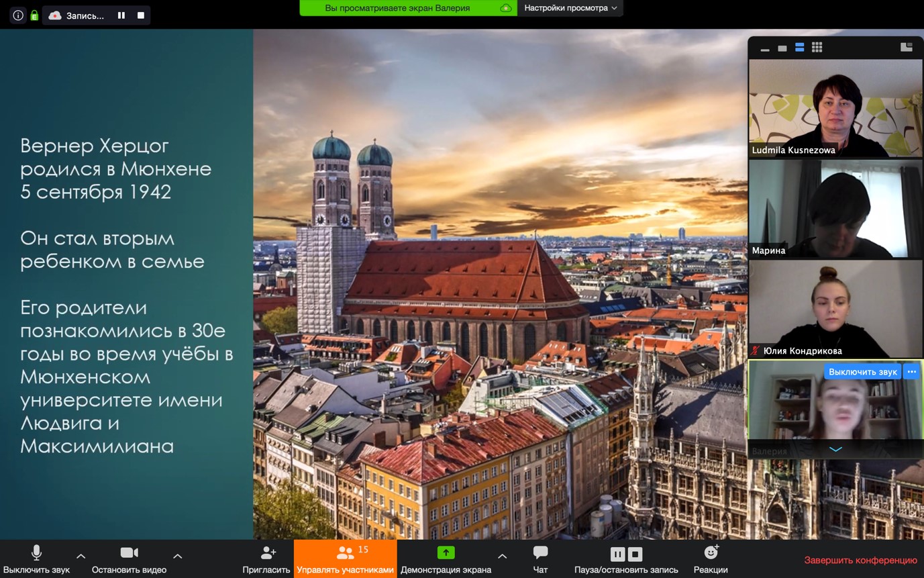
Task: Select Ludmila Kusnezowa's video thumbnail
Action: pos(835,107)
